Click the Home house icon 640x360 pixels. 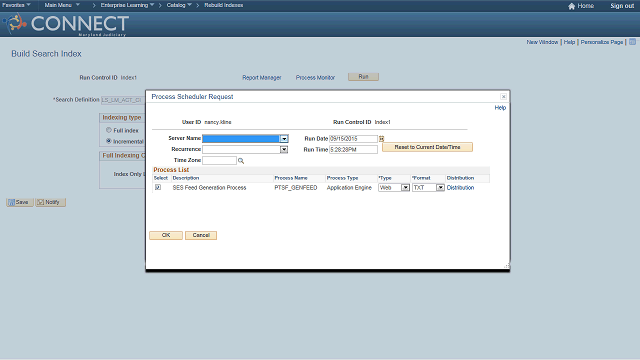(x=571, y=6)
